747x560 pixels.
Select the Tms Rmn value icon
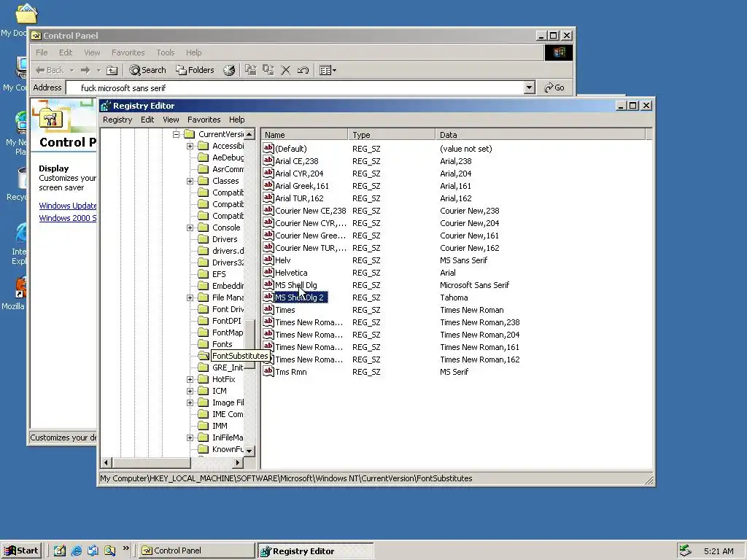point(268,371)
